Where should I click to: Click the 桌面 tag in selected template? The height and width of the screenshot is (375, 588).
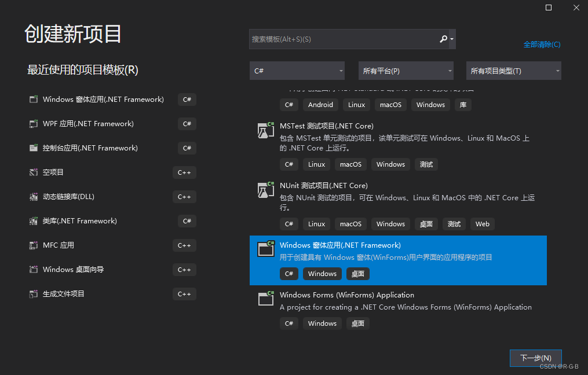358,274
